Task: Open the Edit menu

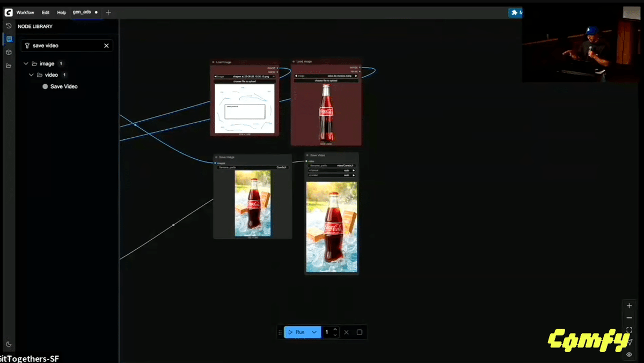Action: coord(46,12)
